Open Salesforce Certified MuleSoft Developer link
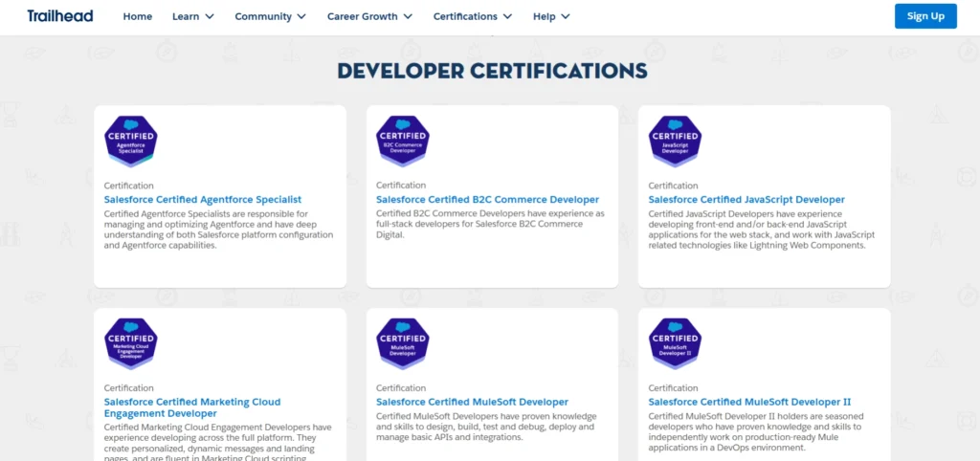Screen dimensions: 980x461 pos(472,403)
